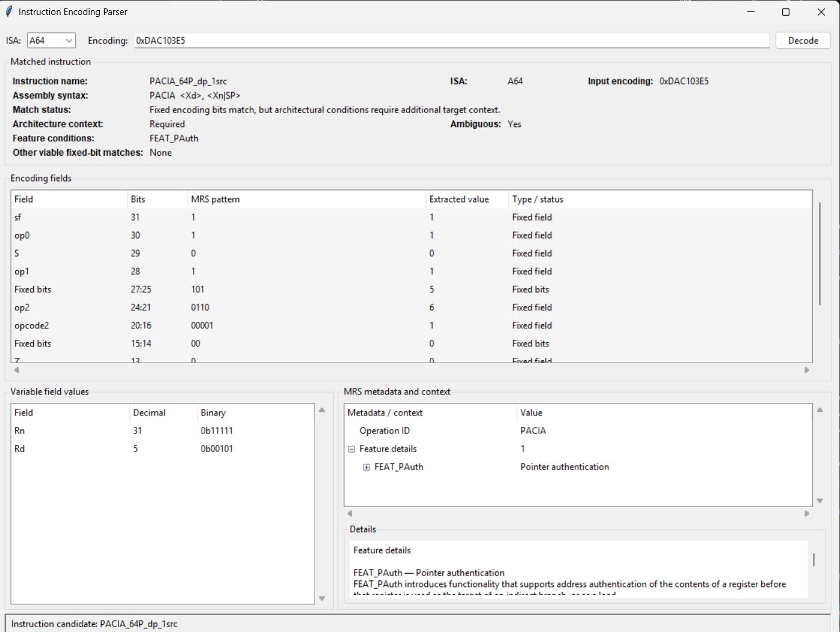
Task: Click the Encoding input field
Action: 451,40
